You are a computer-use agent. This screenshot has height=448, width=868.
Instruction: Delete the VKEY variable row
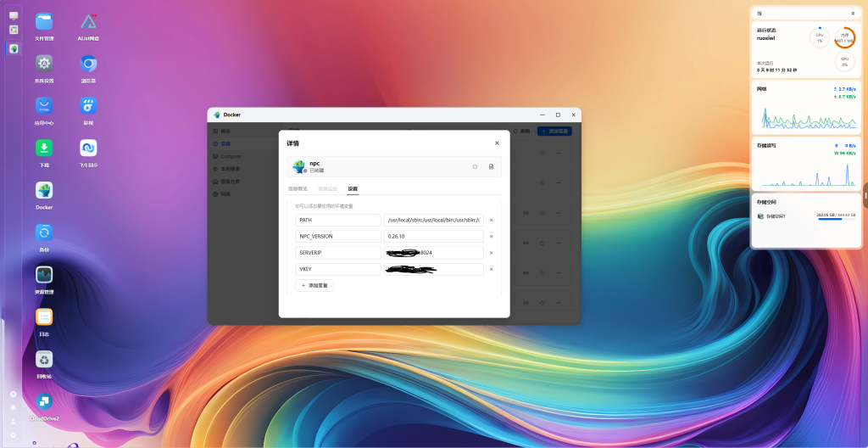[x=491, y=269]
